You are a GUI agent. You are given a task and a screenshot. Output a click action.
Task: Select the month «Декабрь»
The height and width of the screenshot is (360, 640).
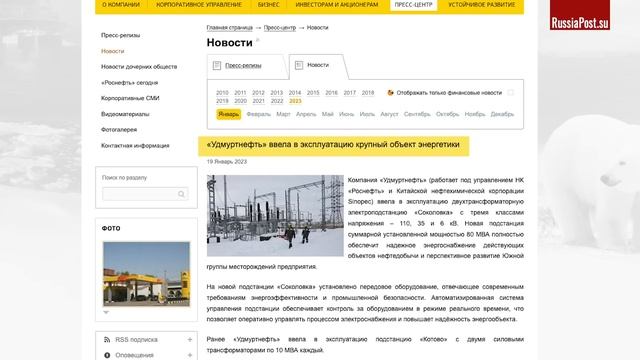[x=502, y=114]
